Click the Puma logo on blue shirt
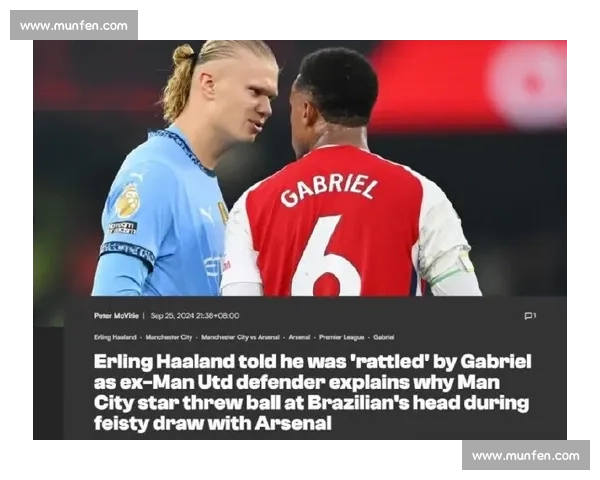The height and width of the screenshot is (480, 600). click(x=207, y=215)
